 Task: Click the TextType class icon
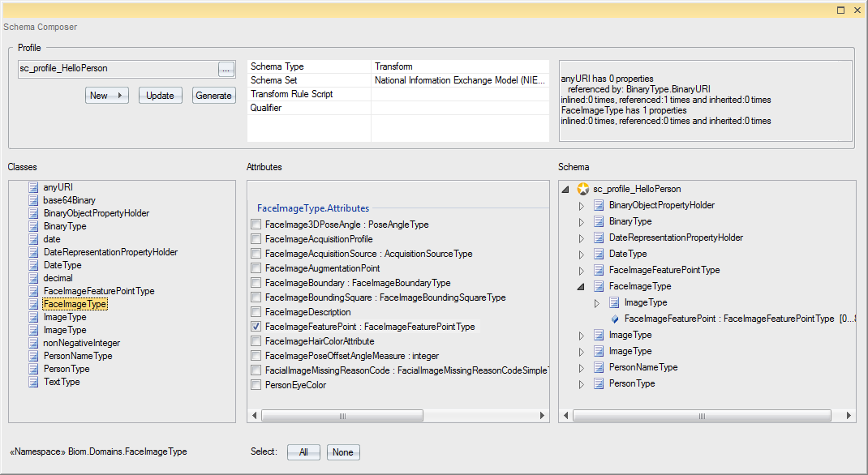pyautogui.click(x=33, y=382)
